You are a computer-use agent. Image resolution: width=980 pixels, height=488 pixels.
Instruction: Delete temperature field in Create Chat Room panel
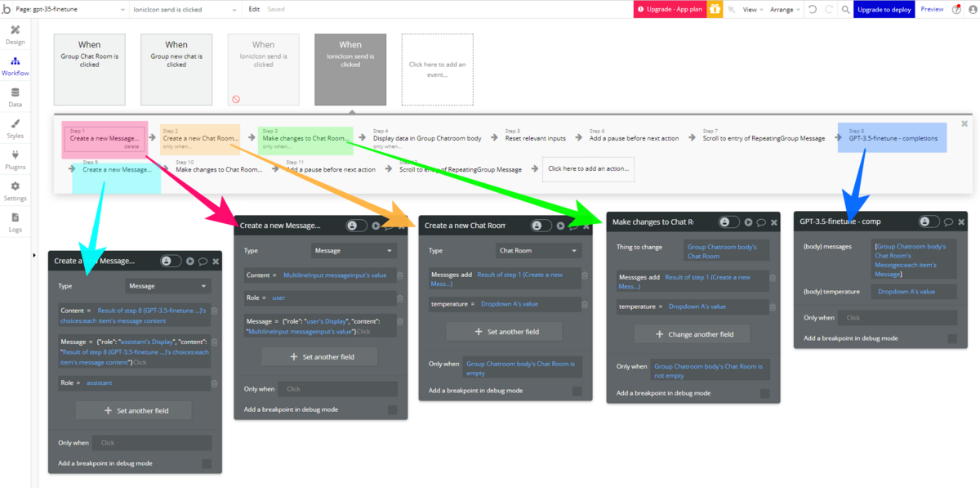tap(585, 303)
